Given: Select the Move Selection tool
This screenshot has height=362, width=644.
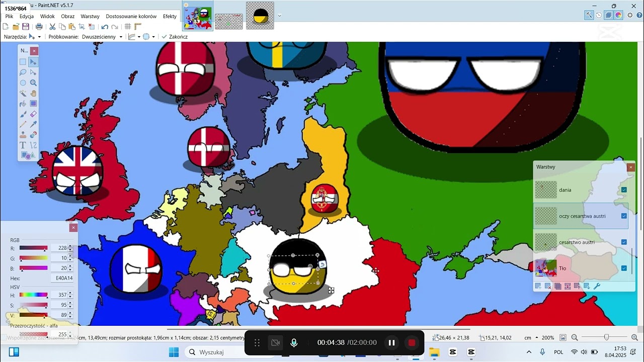Looking at the screenshot, I should pos(33,72).
